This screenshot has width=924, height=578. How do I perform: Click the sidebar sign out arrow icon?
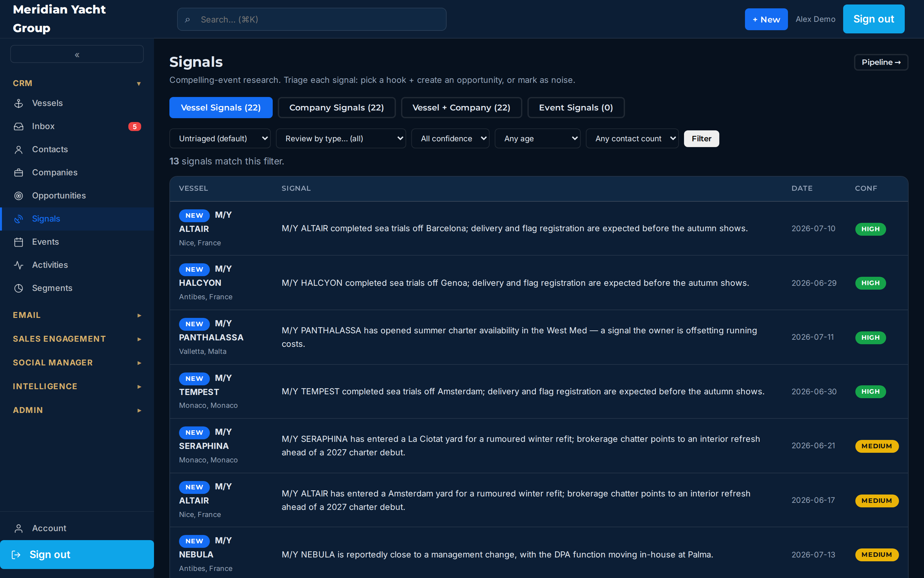click(16, 555)
